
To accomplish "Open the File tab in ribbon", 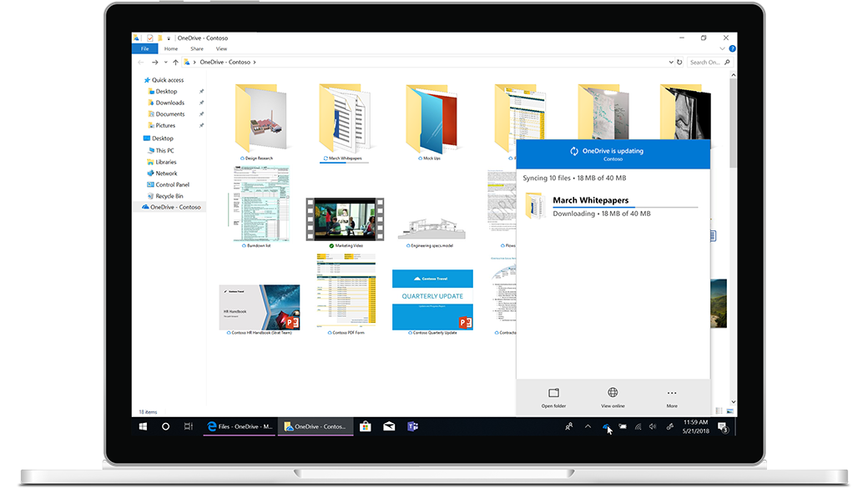I will 144,49.
